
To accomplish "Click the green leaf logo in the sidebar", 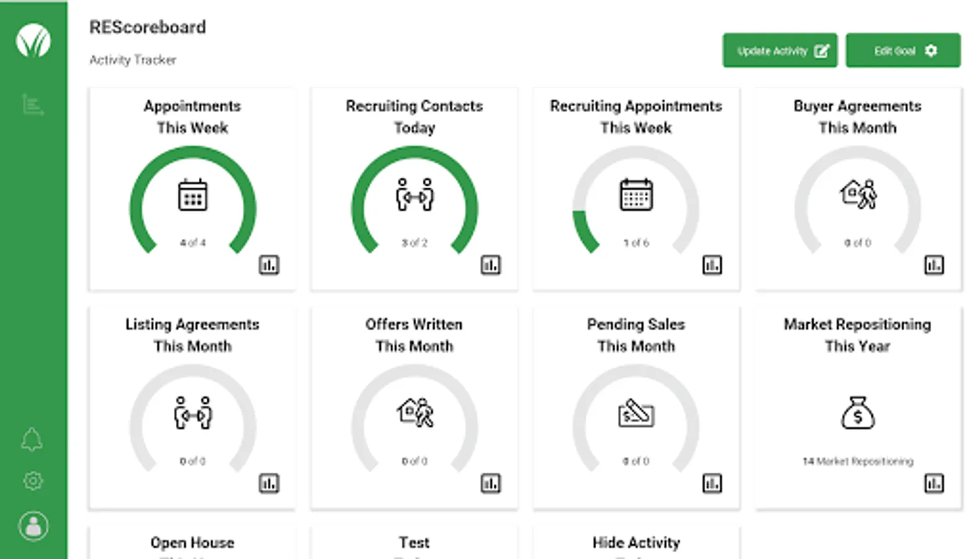I will pyautogui.click(x=33, y=40).
